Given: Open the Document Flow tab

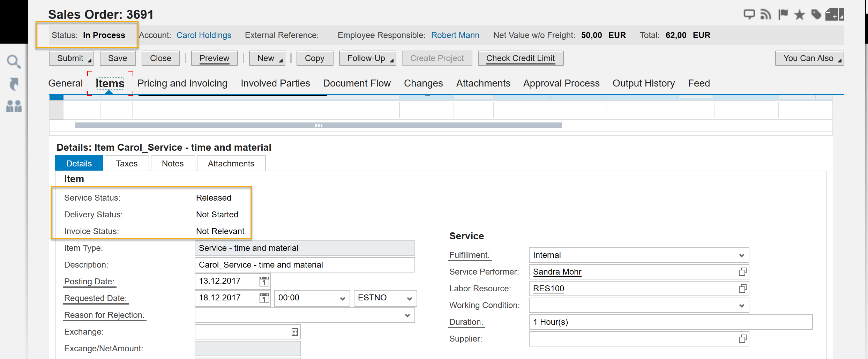Looking at the screenshot, I should coord(357,83).
